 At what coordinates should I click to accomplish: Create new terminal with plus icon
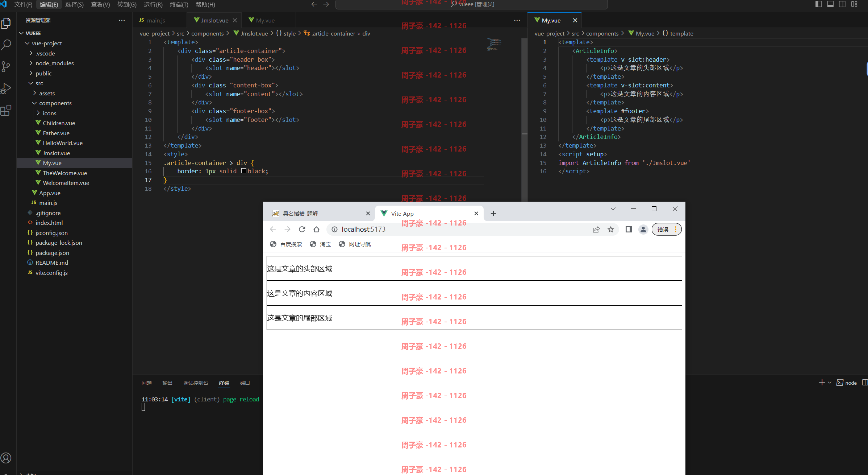pos(822,383)
